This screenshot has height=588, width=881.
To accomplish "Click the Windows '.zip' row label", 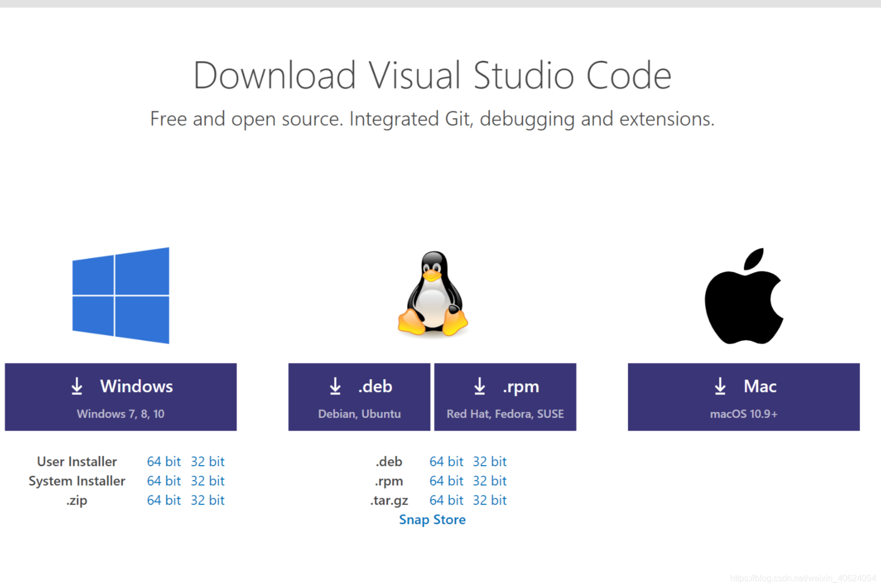I will tap(77, 500).
